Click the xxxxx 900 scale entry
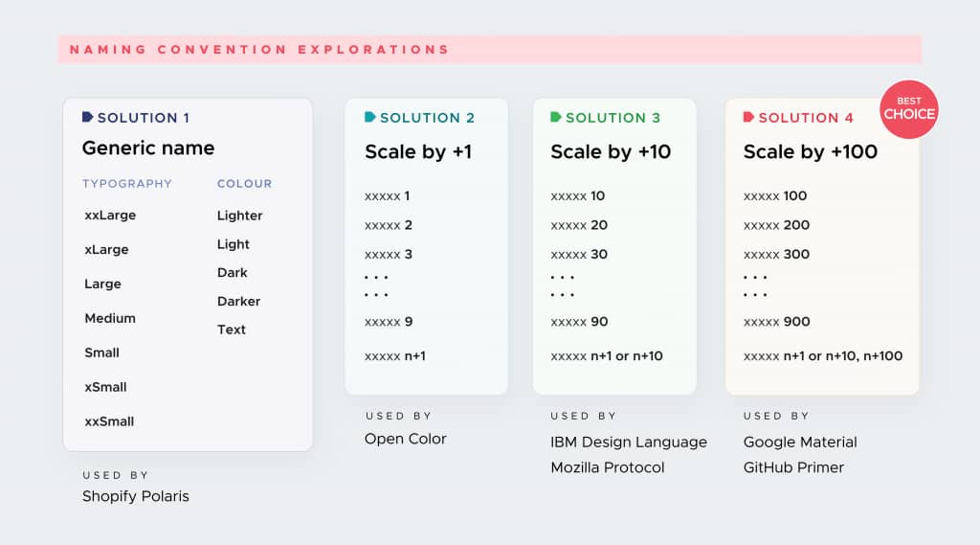 click(776, 322)
